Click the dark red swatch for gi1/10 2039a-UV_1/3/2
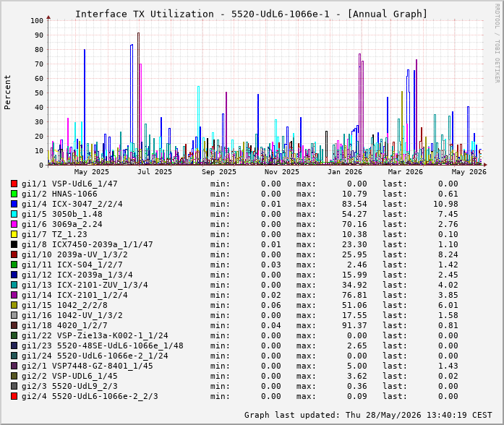The height and width of the screenshot is (425, 504). pyautogui.click(x=14, y=254)
